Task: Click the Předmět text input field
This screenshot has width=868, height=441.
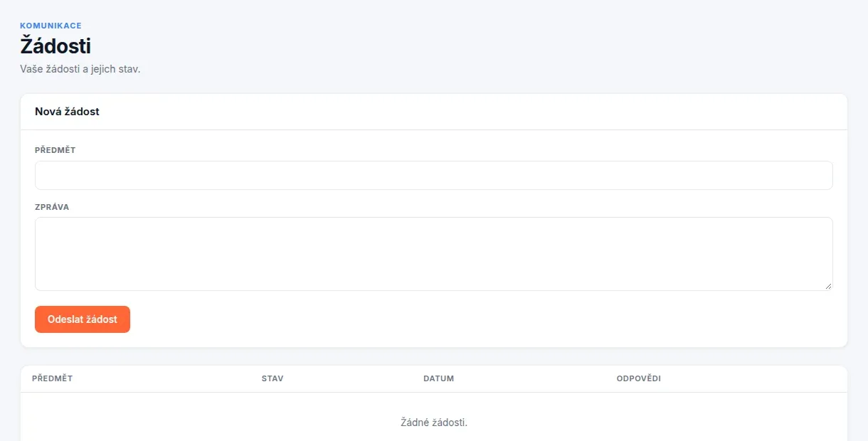Action: tap(433, 175)
